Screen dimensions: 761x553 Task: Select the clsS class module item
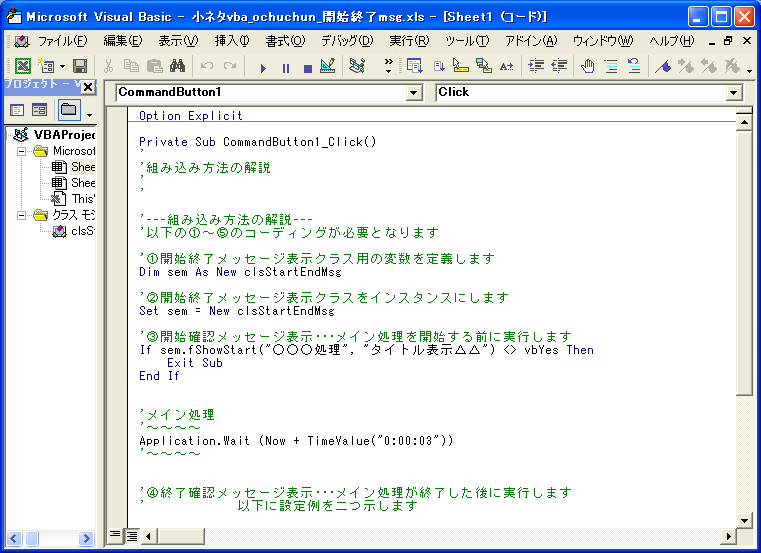pyautogui.click(x=83, y=231)
